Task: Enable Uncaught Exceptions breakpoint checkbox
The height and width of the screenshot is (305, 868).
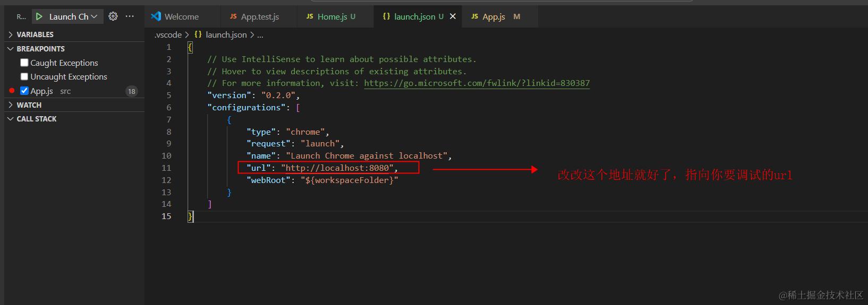Action: click(x=24, y=76)
